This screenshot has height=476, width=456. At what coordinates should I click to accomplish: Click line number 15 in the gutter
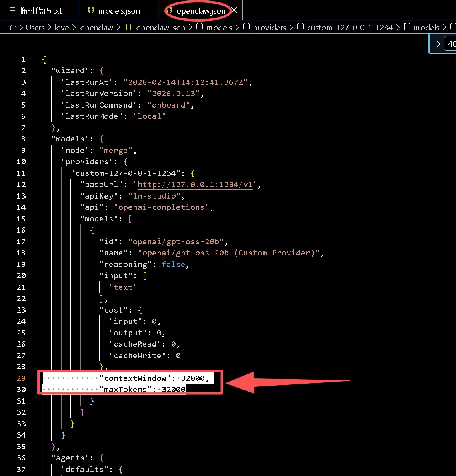point(21,219)
